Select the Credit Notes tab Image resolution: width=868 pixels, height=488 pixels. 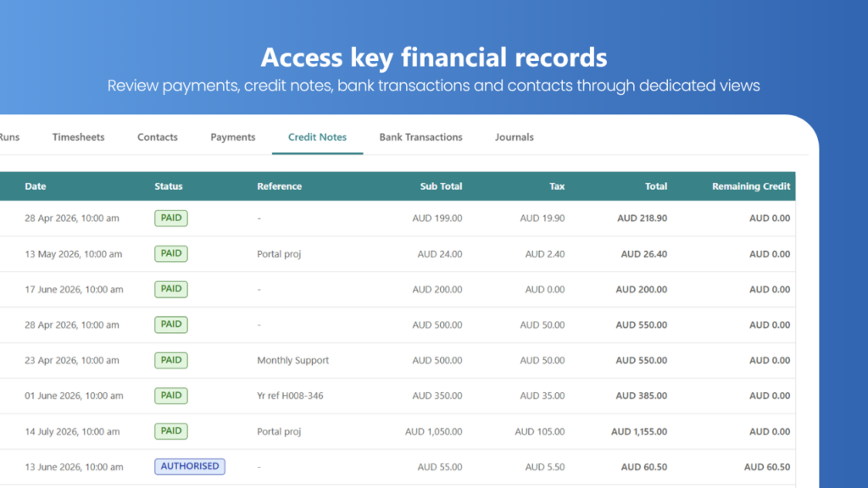click(317, 137)
